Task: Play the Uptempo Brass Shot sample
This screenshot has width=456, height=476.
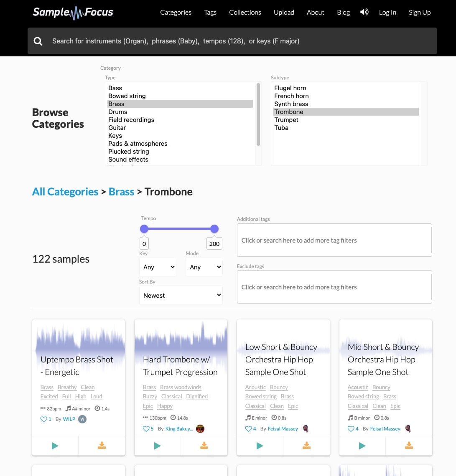Action: point(55,446)
